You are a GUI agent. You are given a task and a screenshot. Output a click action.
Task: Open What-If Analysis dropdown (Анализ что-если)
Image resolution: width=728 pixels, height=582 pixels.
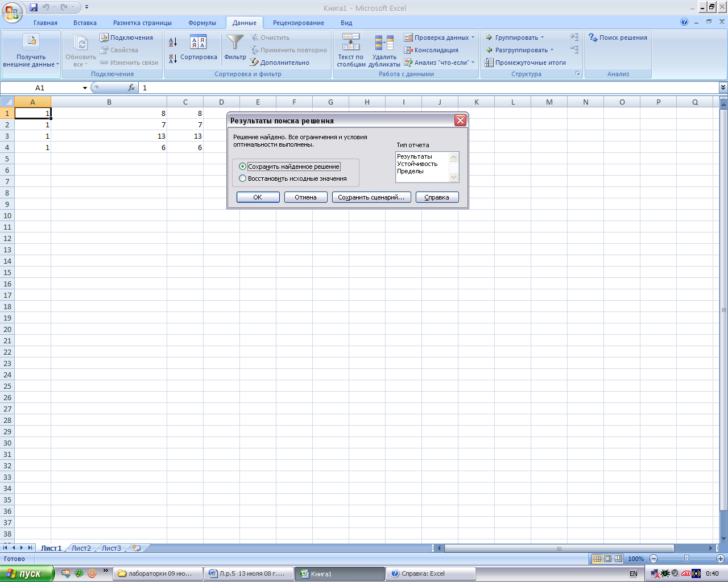pos(440,63)
